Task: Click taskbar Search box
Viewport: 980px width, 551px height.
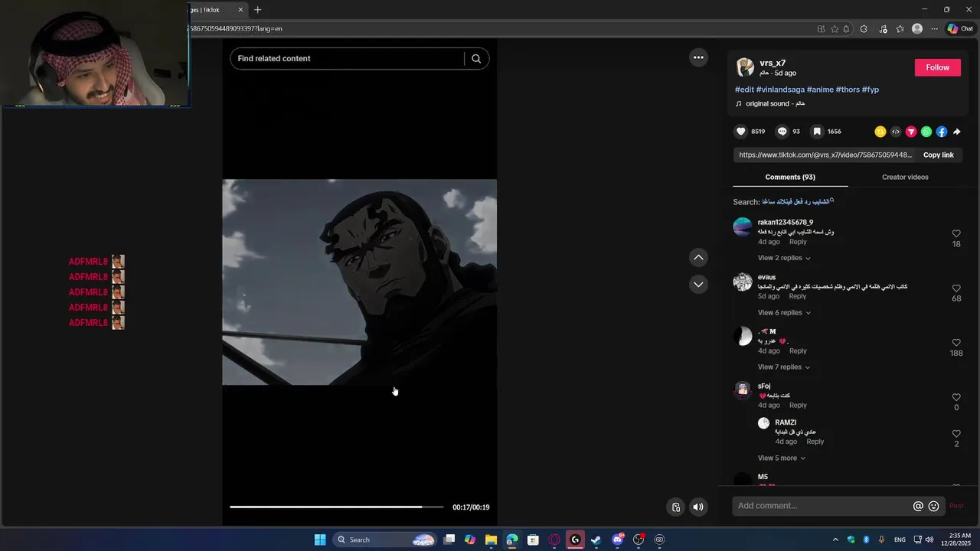Action: pos(387,540)
